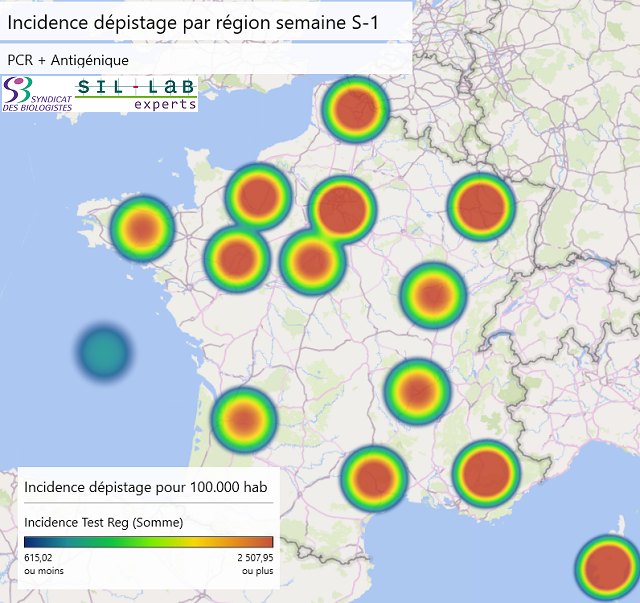Click the SIL-LAB experts logo
Viewport: 640px width, 603px height.
[136, 94]
